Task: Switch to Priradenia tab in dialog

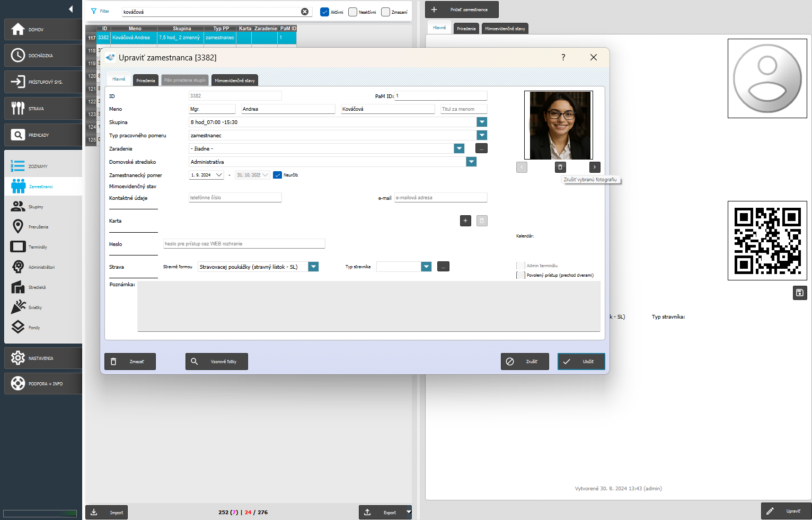Action: [x=145, y=81]
